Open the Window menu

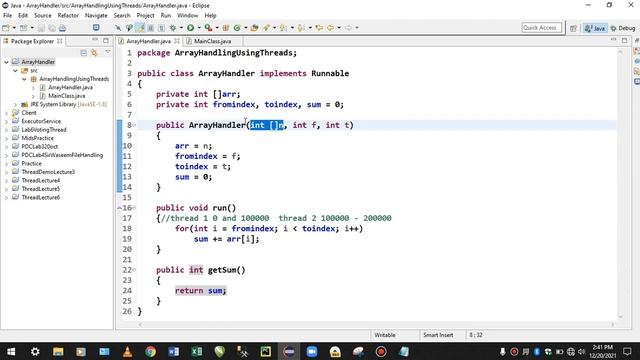click(x=187, y=16)
